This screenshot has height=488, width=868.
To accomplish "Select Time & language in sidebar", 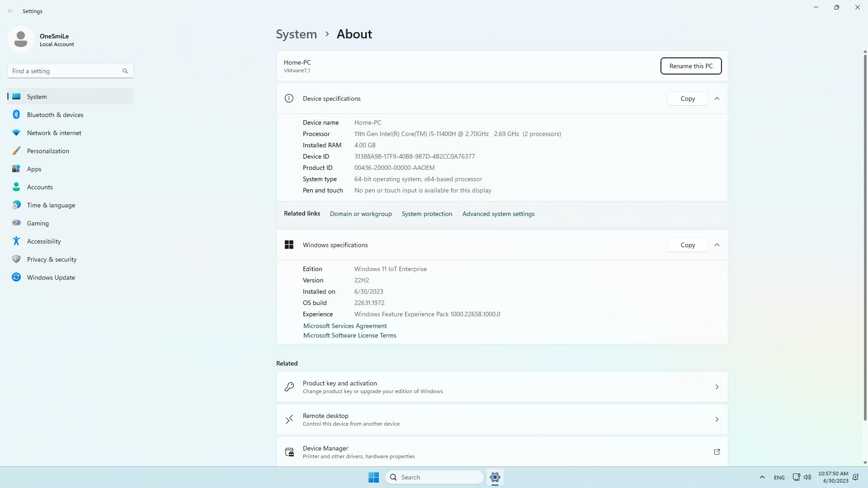I will [x=51, y=205].
